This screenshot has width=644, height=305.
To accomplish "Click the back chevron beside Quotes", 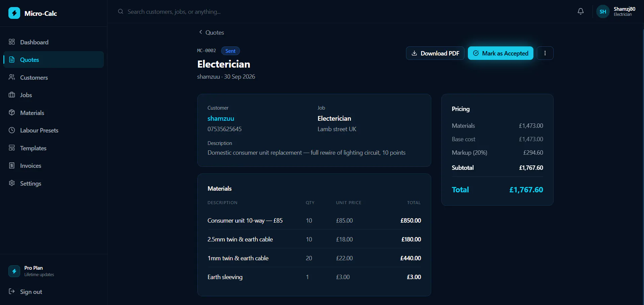I will pyautogui.click(x=201, y=32).
